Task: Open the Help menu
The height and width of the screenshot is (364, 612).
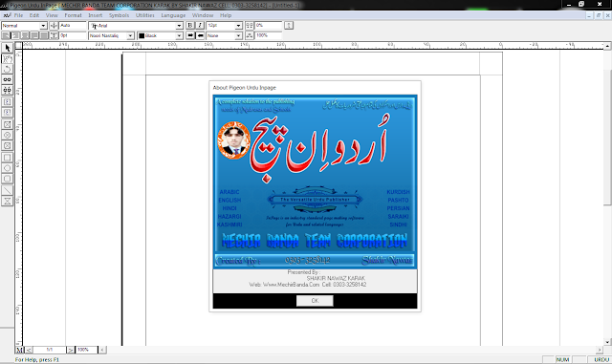Action: [226, 15]
